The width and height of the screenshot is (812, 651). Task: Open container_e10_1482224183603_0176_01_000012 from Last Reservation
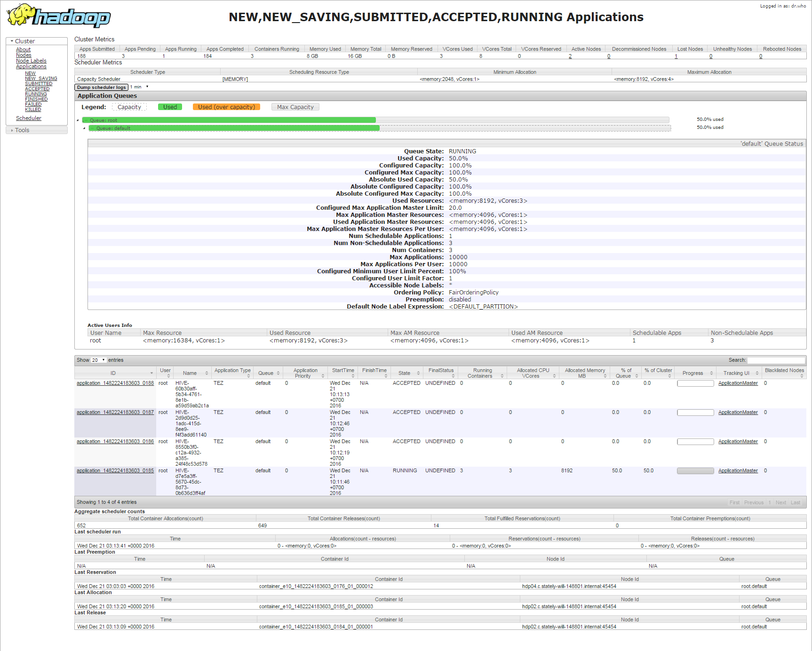(316, 586)
